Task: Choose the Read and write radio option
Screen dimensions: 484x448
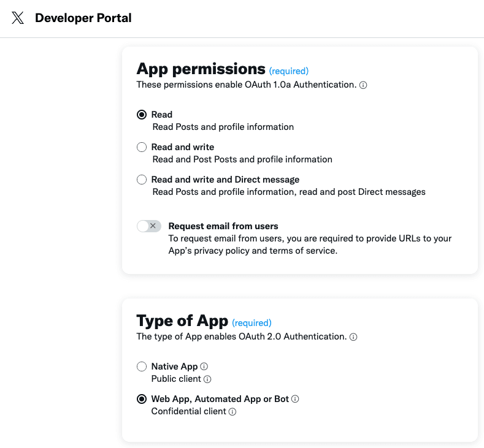Action: click(142, 147)
